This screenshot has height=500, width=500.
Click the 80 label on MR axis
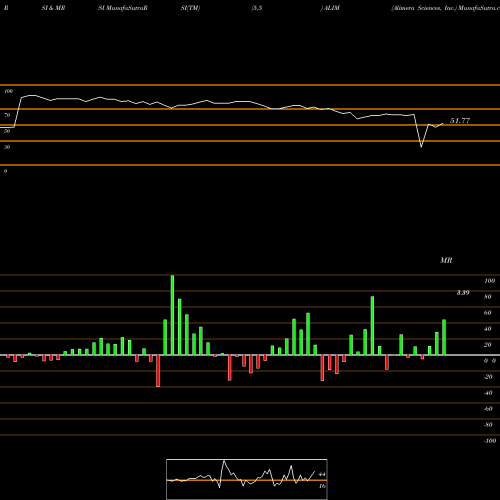tap(488, 297)
